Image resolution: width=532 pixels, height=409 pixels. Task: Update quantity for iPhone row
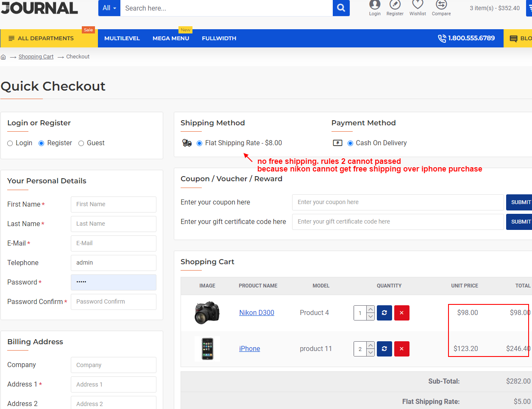pos(384,349)
